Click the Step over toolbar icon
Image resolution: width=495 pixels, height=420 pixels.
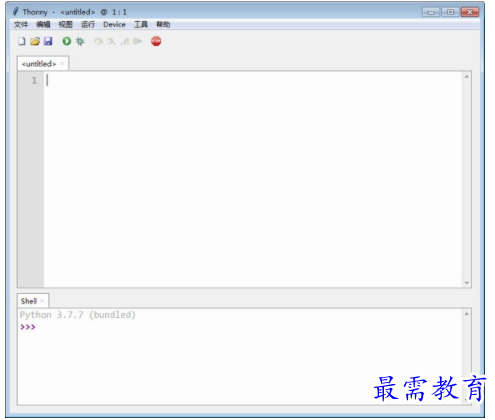(x=99, y=41)
